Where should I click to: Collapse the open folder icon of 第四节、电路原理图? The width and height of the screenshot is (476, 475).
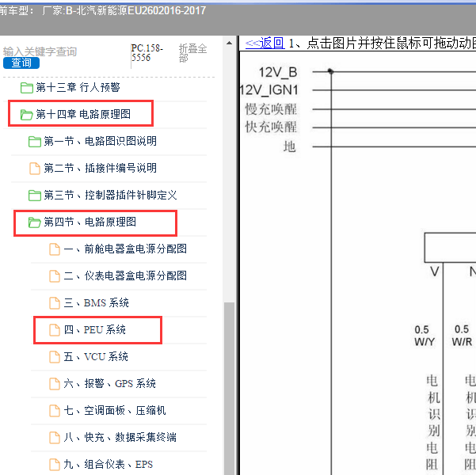pyautogui.click(x=35, y=222)
